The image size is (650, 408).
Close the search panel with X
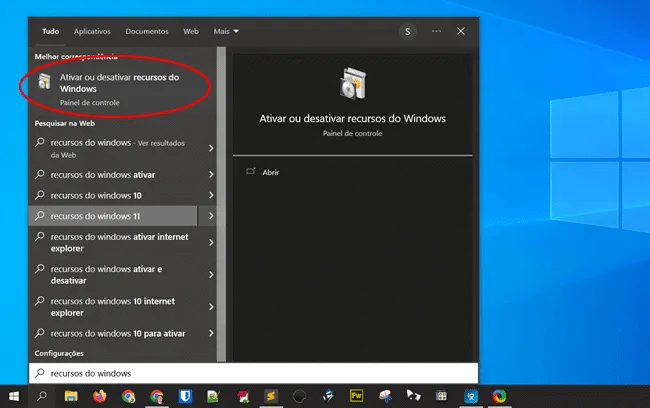coord(461,31)
